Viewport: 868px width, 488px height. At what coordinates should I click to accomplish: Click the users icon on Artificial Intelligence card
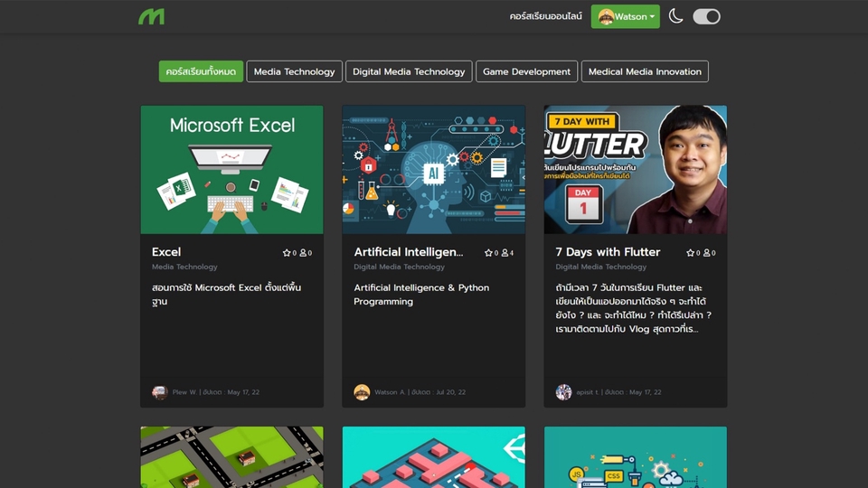click(505, 253)
